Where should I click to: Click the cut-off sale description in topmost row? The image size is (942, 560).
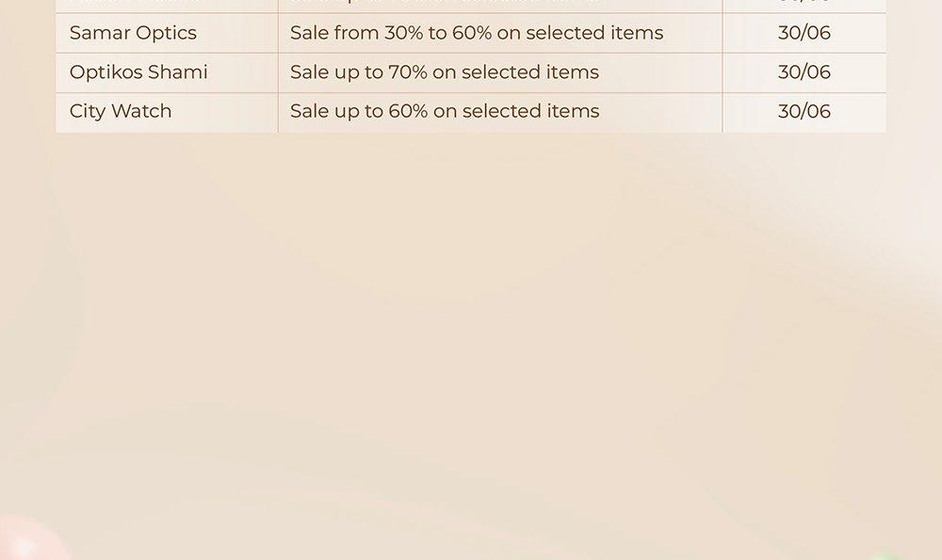(x=445, y=2)
